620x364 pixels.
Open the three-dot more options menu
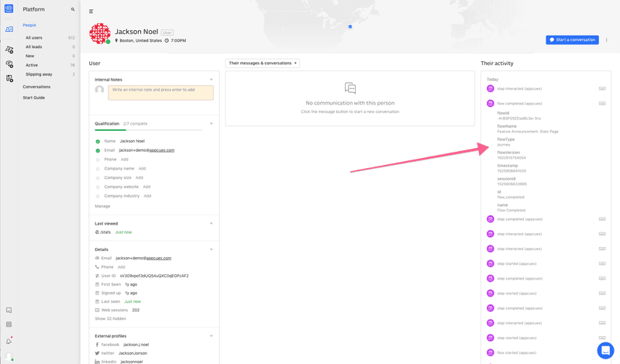click(607, 39)
